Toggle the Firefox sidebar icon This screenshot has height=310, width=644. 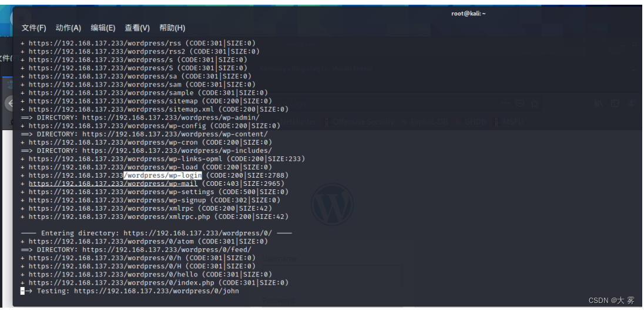(615, 103)
